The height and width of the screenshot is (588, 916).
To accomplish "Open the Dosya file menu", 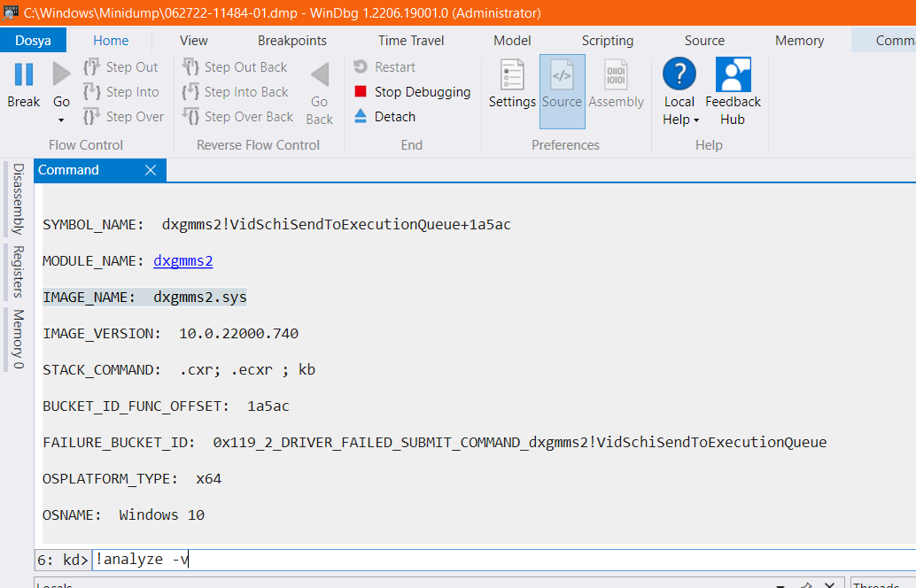I will 34,40.
